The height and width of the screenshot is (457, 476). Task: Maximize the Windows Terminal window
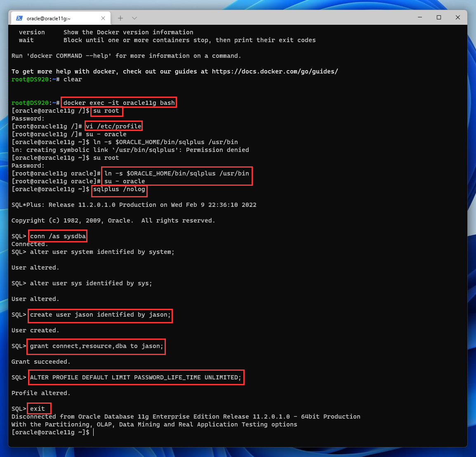coord(438,17)
